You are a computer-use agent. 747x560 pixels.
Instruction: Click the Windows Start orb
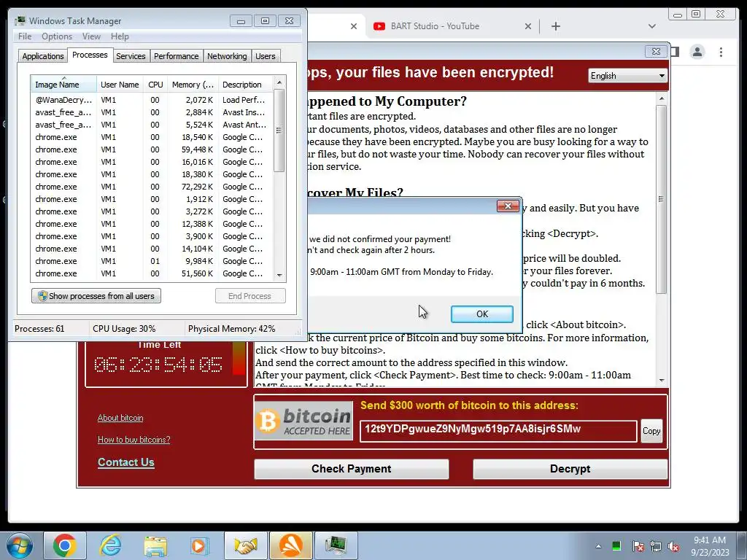tap(19, 545)
